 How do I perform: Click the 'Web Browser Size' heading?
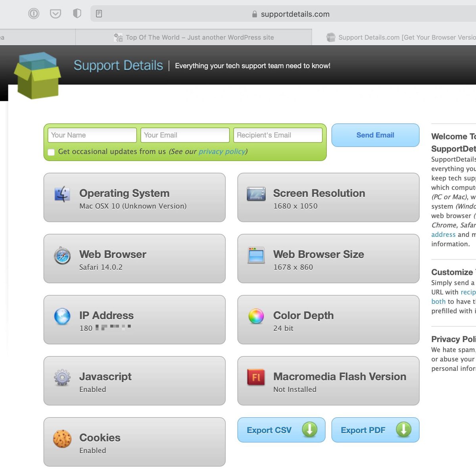(319, 254)
